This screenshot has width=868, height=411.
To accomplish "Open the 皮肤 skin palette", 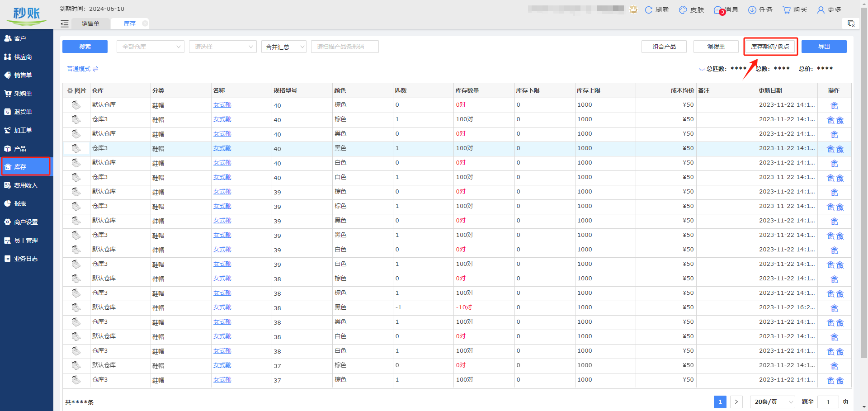I will pyautogui.click(x=691, y=9).
